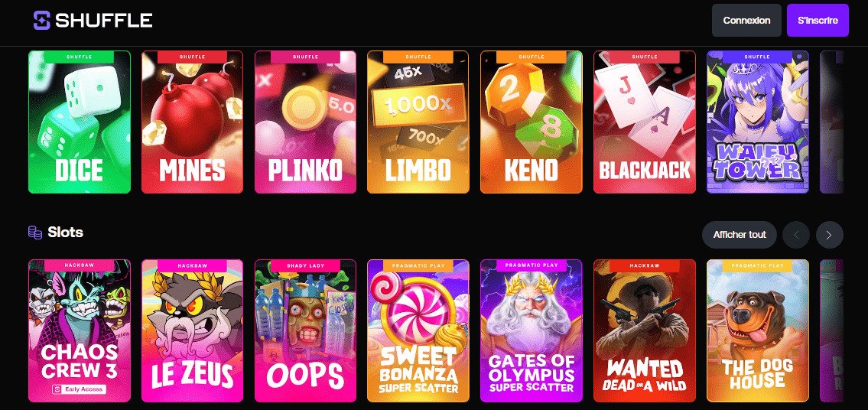Open the Le Zeus slot
Image resolution: width=868 pixels, height=410 pixels.
coord(192,330)
